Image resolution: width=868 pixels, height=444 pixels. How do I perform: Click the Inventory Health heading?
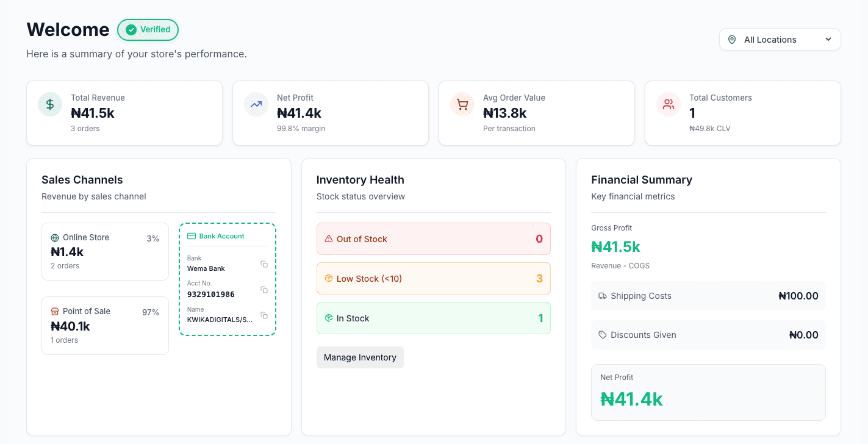[360, 180]
